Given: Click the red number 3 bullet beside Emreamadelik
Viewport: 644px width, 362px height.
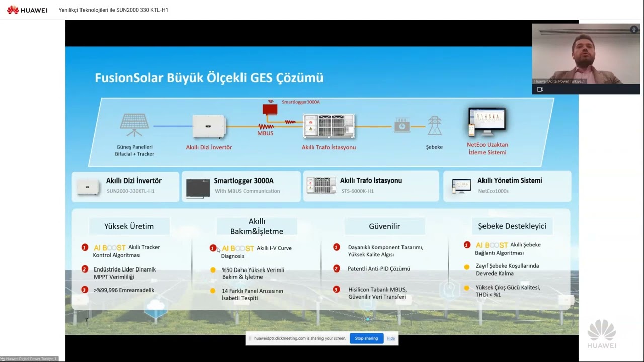Looking at the screenshot, I should (85, 290).
